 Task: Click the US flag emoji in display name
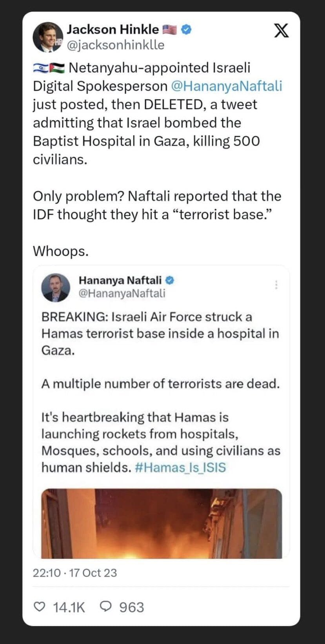(x=169, y=29)
